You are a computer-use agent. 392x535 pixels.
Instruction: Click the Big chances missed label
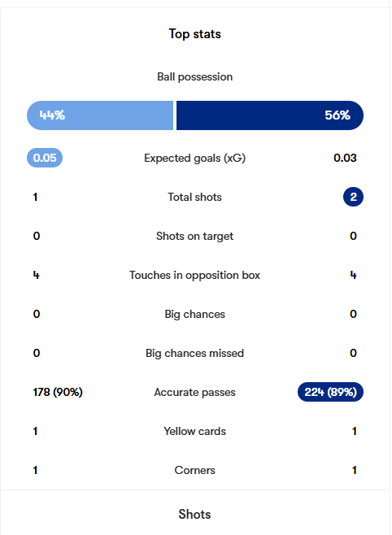click(x=195, y=353)
